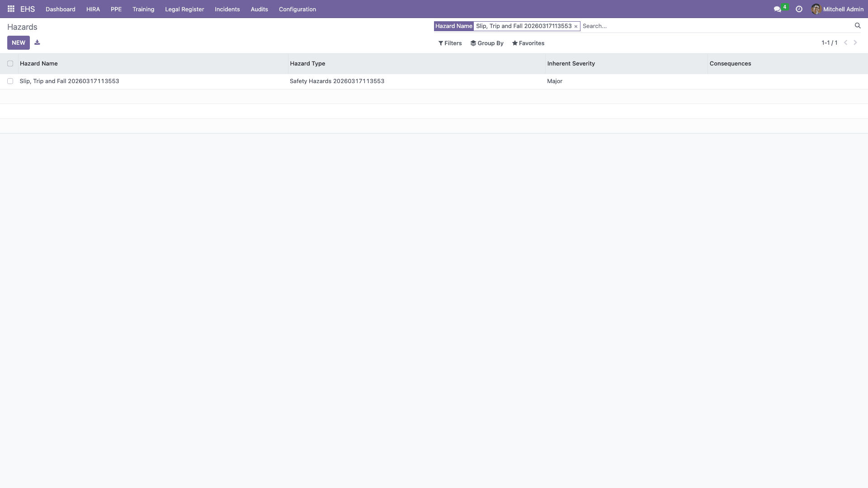
Task: Open the Incidents menu
Action: click(x=227, y=9)
